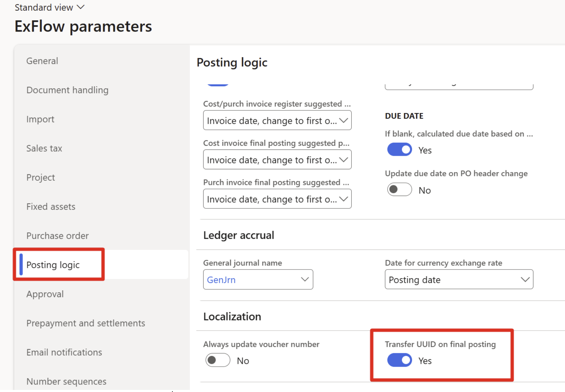Select the Fixed assets tab
565x392 pixels.
pos(51,207)
